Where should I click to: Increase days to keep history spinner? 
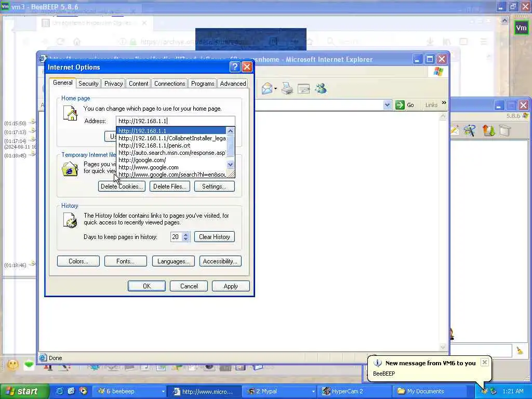click(185, 234)
